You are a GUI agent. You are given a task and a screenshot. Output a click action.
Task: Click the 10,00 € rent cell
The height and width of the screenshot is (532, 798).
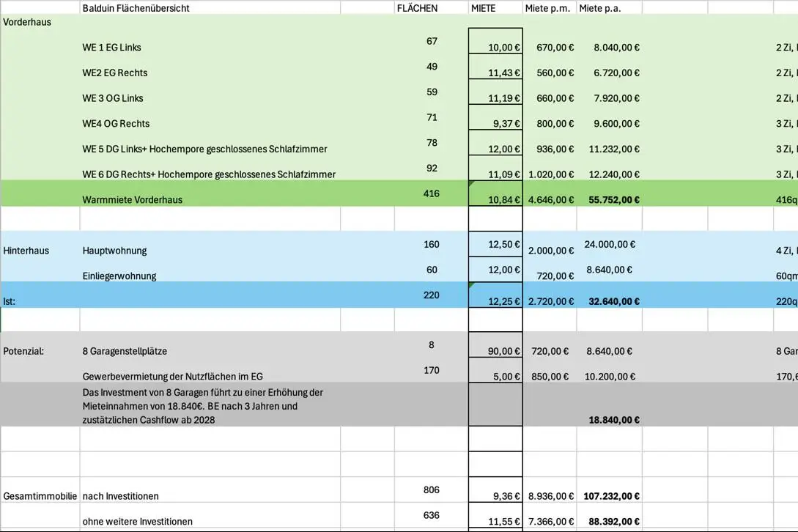(x=495, y=48)
